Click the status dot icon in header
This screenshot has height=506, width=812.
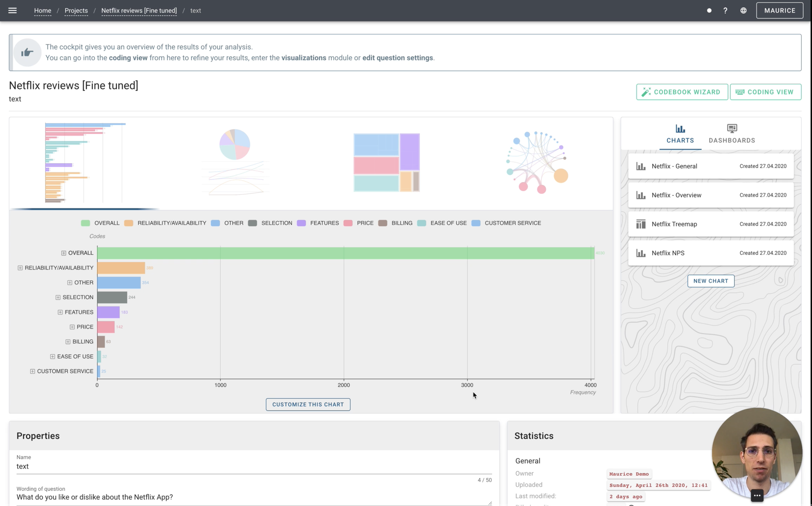tap(709, 10)
